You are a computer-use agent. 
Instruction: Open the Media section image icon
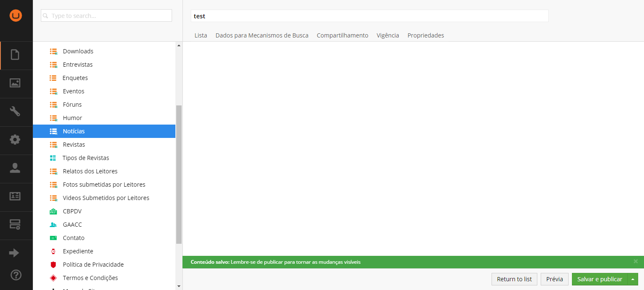pos(15,83)
